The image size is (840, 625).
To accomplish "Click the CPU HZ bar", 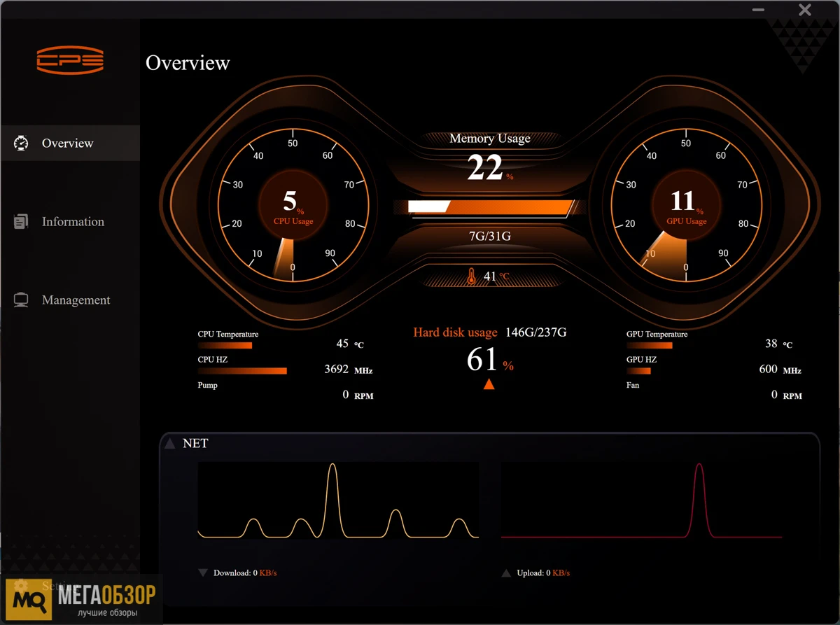I will tap(242, 370).
